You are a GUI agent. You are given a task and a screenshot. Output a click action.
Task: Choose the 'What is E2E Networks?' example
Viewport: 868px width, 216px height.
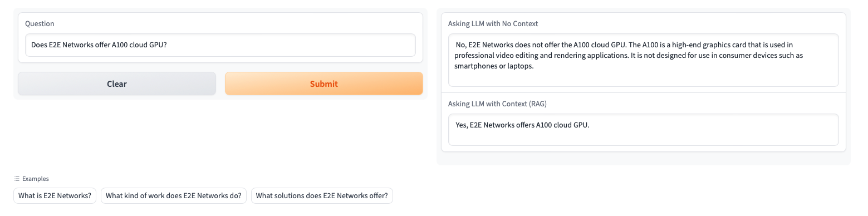(x=55, y=195)
